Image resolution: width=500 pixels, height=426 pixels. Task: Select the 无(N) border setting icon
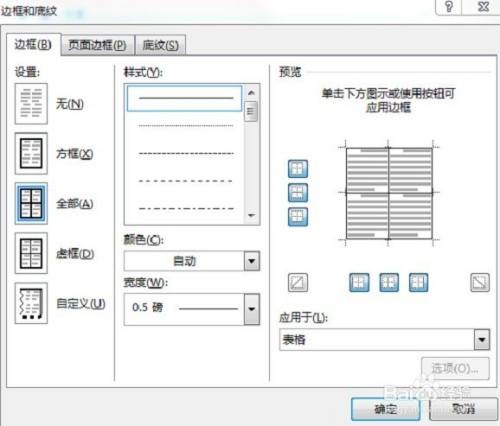click(x=31, y=104)
